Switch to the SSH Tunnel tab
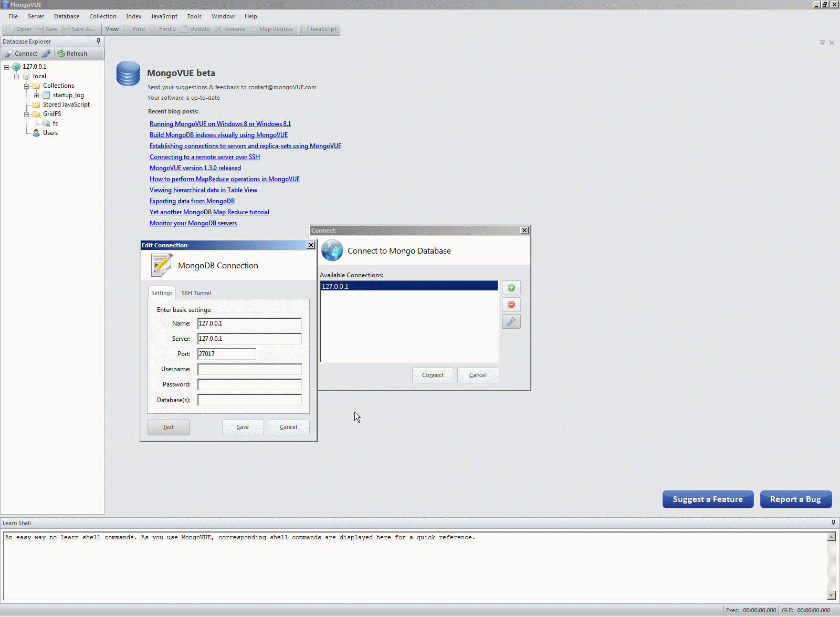This screenshot has height=617, width=840. [196, 293]
